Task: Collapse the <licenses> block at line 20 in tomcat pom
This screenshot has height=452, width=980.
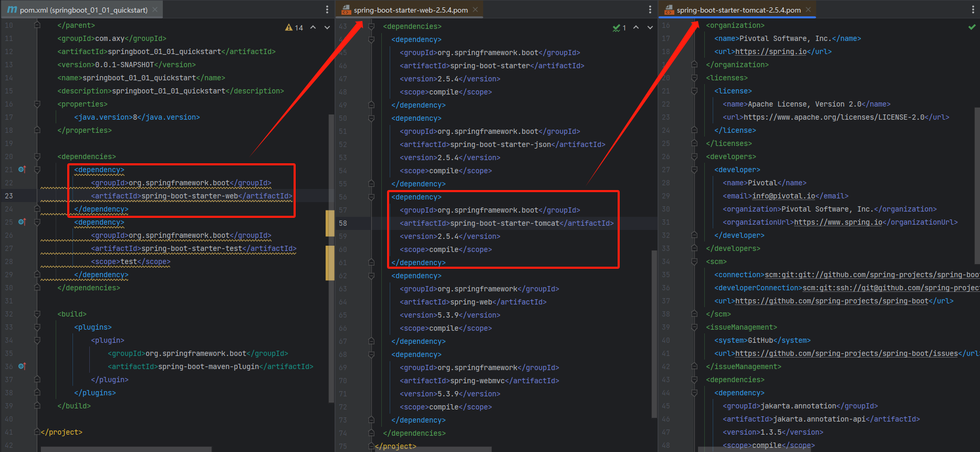Action: 694,78
